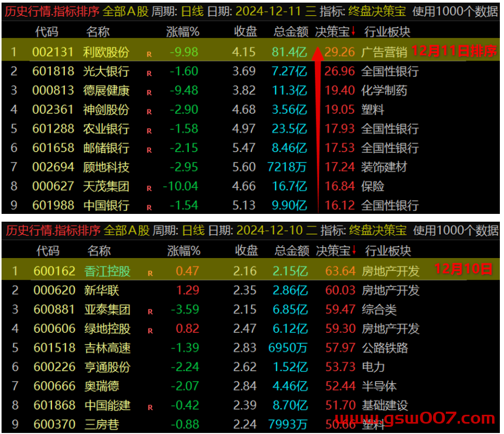Change the 日线 period in the 2024-12-11 panel
This screenshot has width=504, height=434.
192,11
